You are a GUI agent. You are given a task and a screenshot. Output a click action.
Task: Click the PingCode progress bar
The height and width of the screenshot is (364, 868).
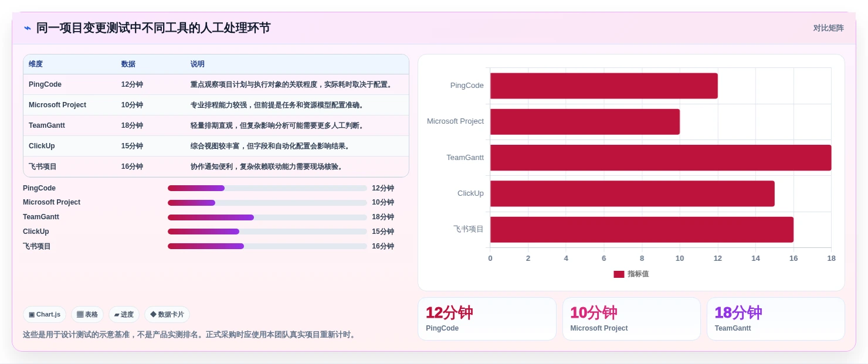(x=267, y=188)
